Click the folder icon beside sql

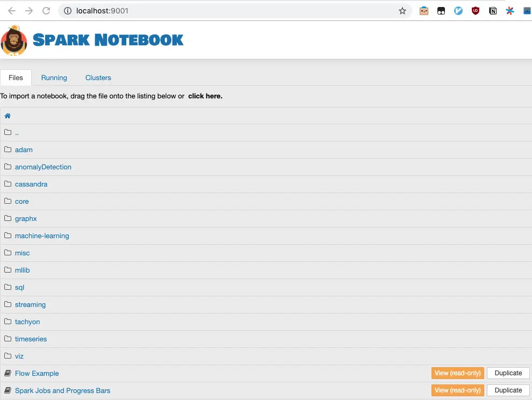(x=8, y=287)
